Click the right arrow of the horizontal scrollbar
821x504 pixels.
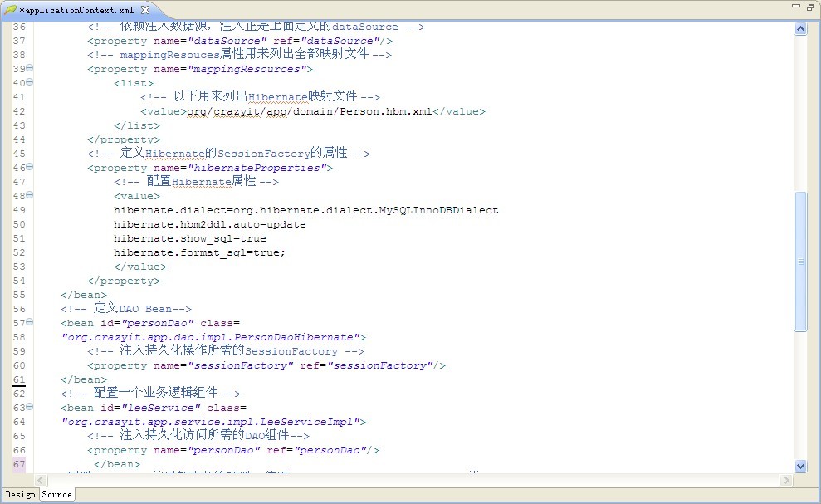point(786,479)
